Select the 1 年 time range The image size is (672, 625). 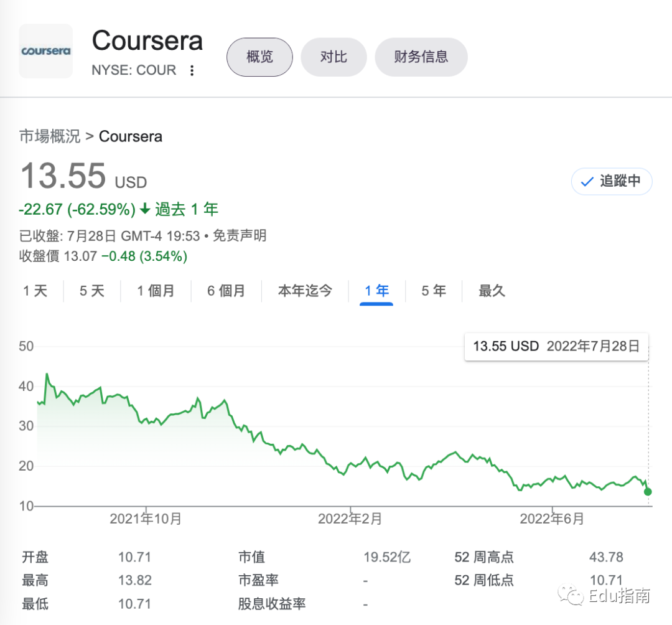[376, 291]
